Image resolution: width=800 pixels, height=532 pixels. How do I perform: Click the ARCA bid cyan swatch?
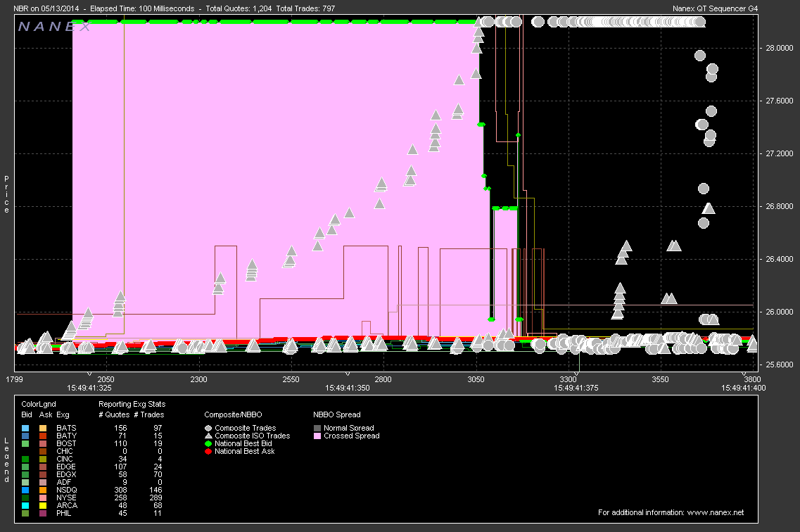25,505
